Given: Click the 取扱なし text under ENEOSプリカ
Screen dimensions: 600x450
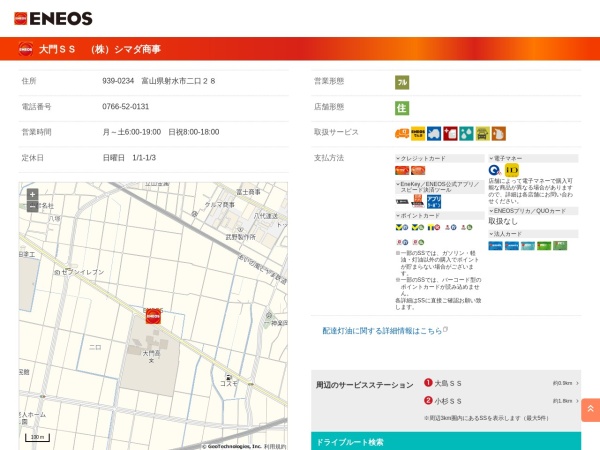Looking at the screenshot, I should (x=503, y=221).
